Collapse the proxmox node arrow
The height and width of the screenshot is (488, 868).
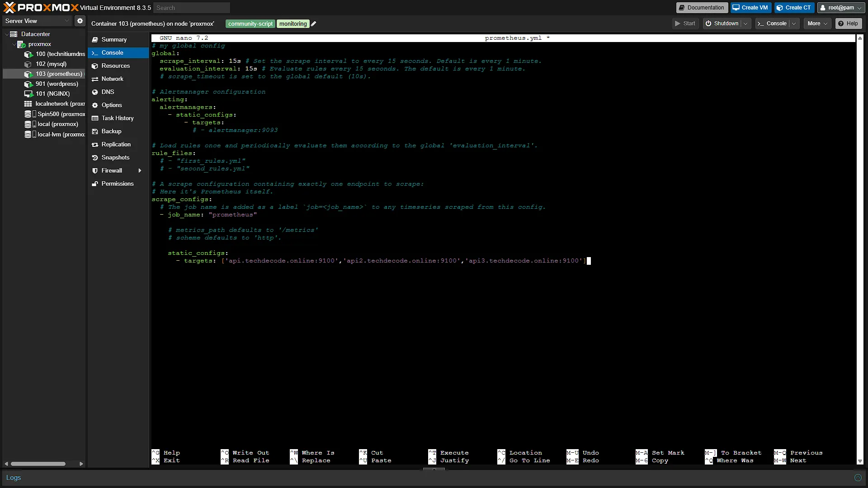point(14,44)
